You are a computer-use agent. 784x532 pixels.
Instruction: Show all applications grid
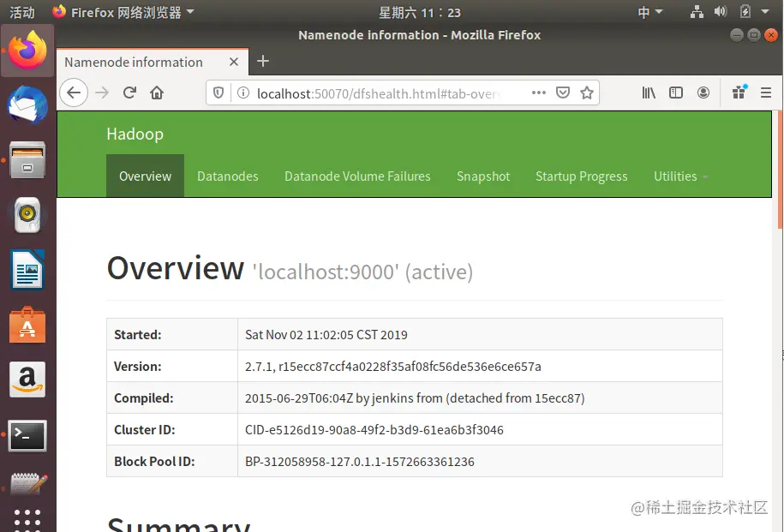tap(27, 520)
